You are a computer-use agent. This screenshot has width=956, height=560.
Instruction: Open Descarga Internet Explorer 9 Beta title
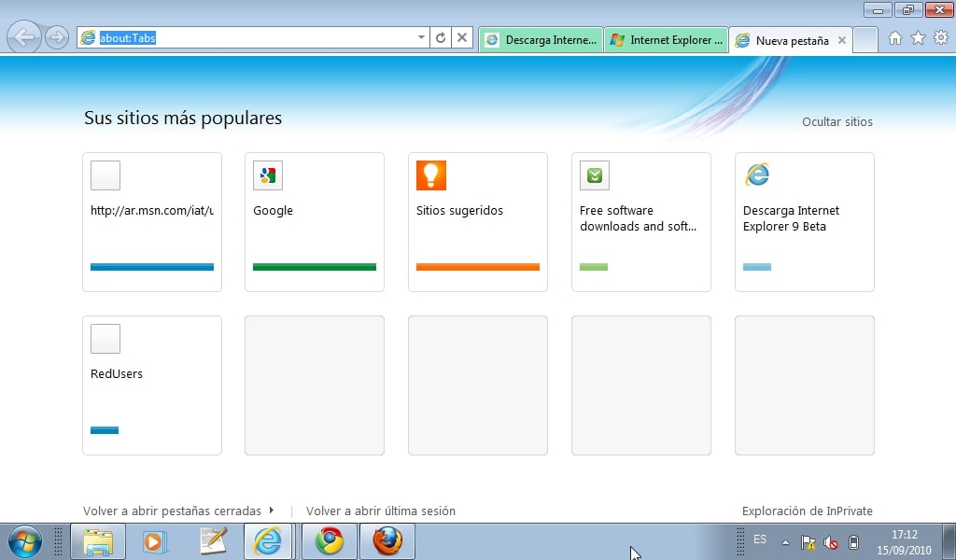[791, 218]
